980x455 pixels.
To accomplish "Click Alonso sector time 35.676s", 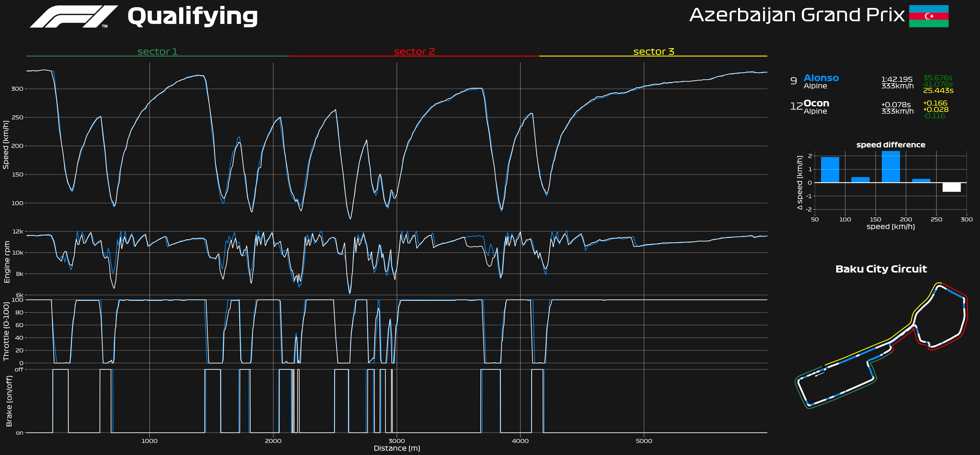I will (x=938, y=78).
